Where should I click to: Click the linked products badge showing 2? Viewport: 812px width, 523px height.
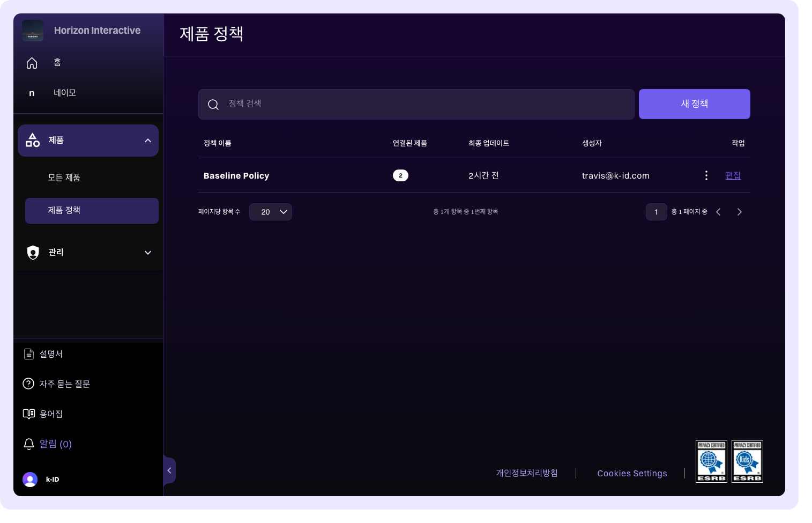coord(400,175)
